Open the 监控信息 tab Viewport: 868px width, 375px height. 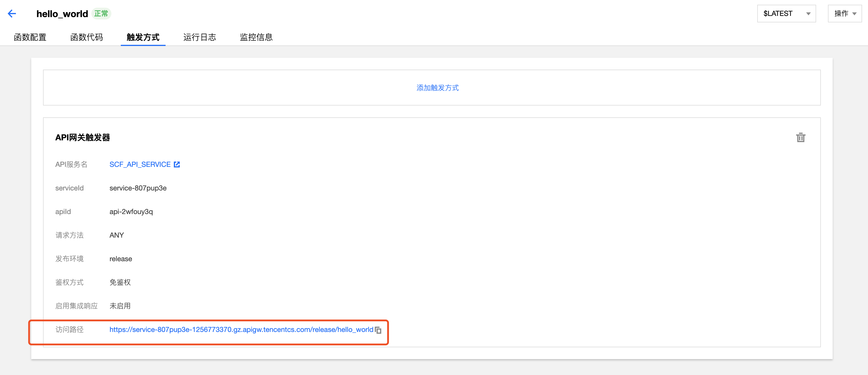(256, 37)
